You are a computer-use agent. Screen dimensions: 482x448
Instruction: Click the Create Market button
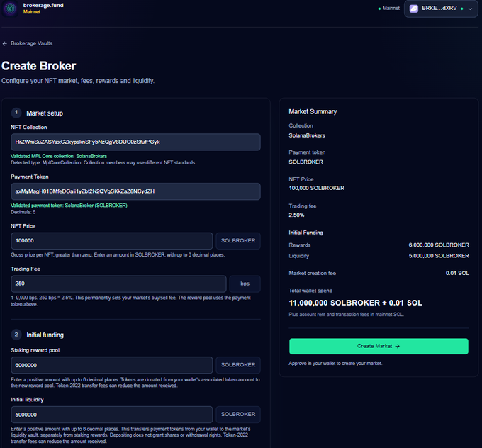pyautogui.click(x=379, y=346)
